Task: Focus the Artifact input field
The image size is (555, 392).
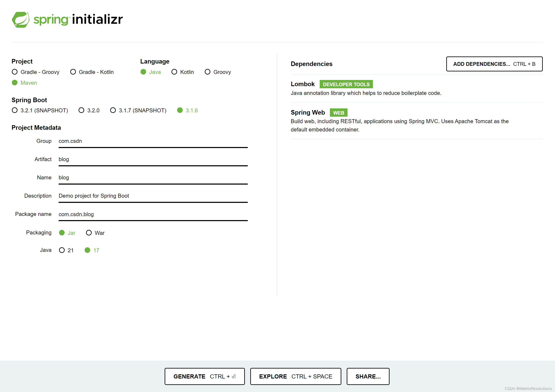Action: pos(153,159)
